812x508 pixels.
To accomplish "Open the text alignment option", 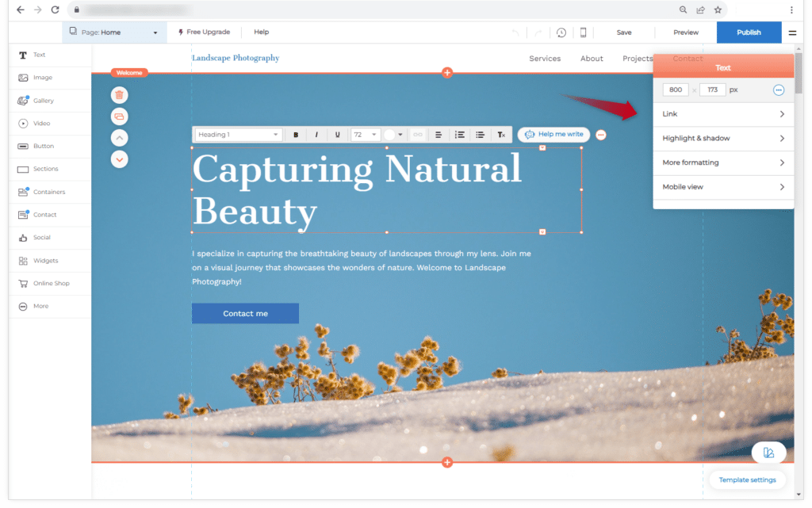I will 439,135.
